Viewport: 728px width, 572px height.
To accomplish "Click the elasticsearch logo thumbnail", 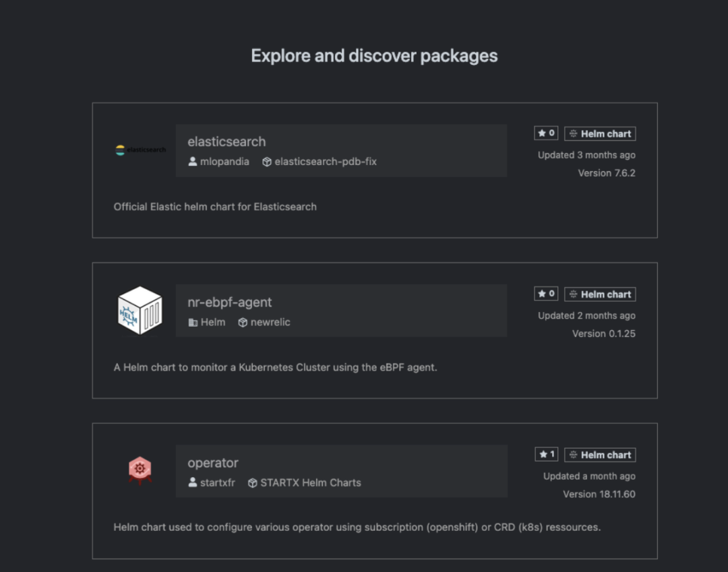I will (140, 150).
